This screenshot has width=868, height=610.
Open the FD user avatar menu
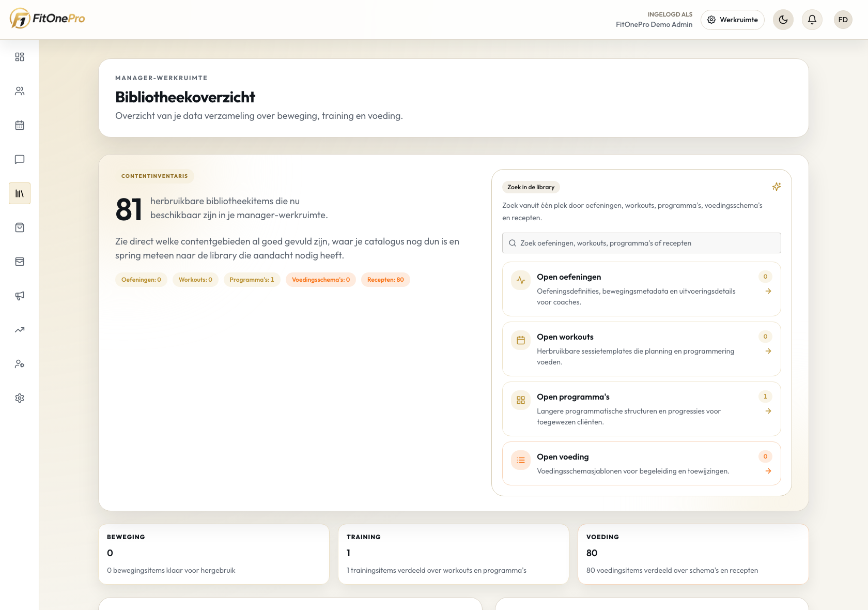843,20
